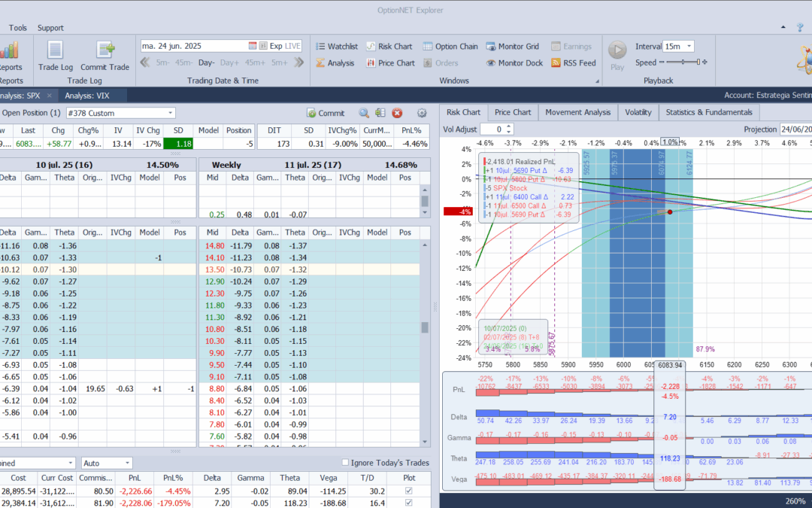Toggle the LIVE mode button
The width and height of the screenshot is (812, 508).
292,46
